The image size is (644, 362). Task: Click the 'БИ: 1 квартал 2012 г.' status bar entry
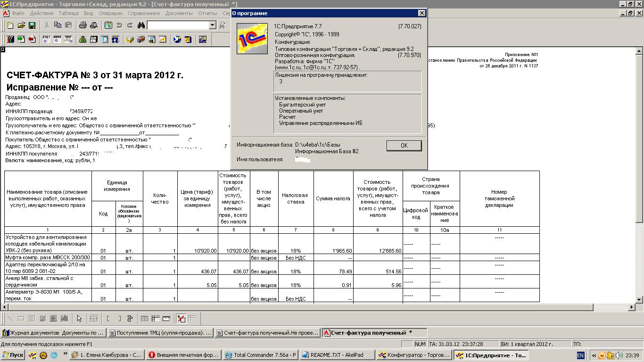[537, 344]
